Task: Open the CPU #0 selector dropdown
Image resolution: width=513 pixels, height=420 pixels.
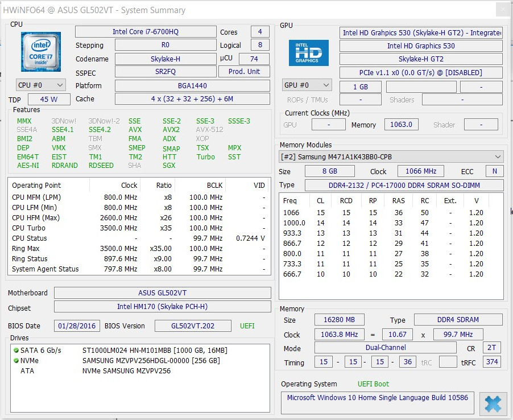Action: point(40,85)
